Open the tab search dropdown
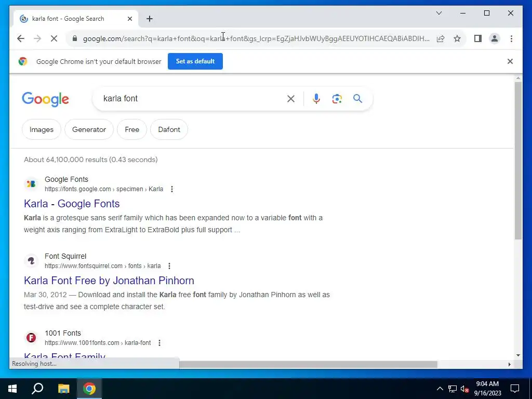Image resolution: width=532 pixels, height=399 pixels. pos(438,13)
